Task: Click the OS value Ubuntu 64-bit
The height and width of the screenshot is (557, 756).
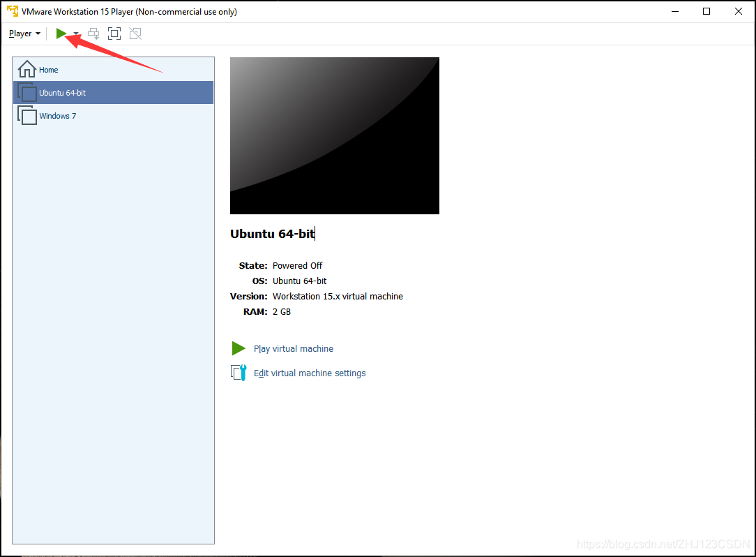Action: click(x=299, y=281)
